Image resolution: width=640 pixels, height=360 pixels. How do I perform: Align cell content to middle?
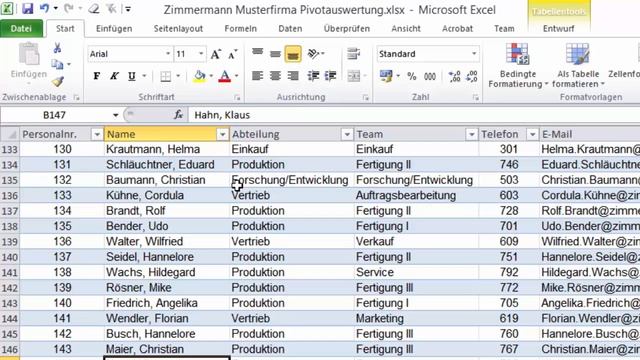pyautogui.click(x=275, y=53)
